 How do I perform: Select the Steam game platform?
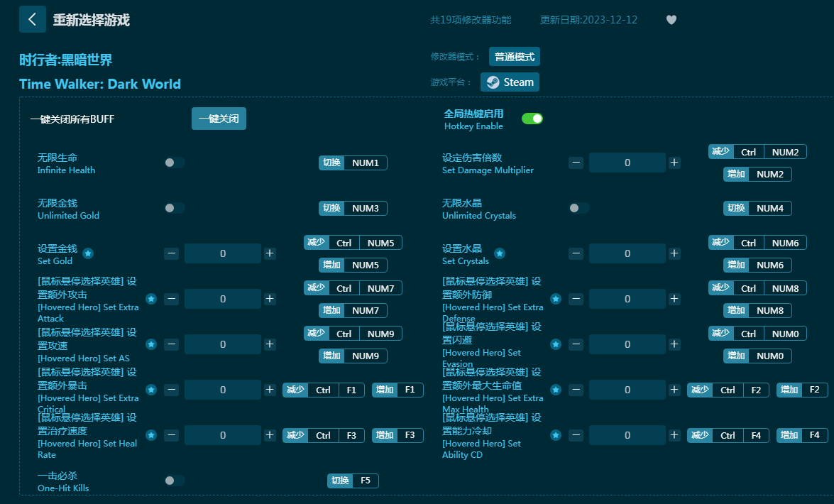pos(510,82)
